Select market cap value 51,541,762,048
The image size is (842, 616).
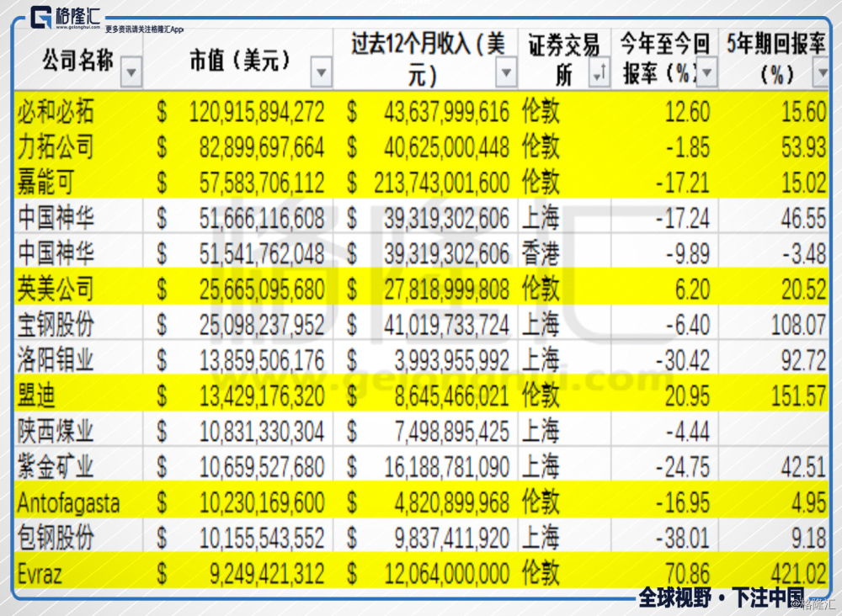pyautogui.click(x=262, y=254)
